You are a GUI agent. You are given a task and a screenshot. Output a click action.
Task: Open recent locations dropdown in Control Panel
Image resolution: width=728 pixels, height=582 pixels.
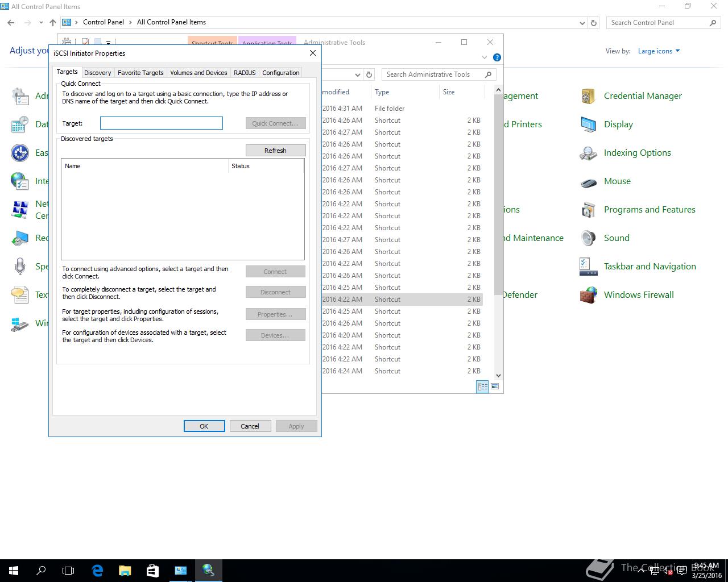(41, 23)
